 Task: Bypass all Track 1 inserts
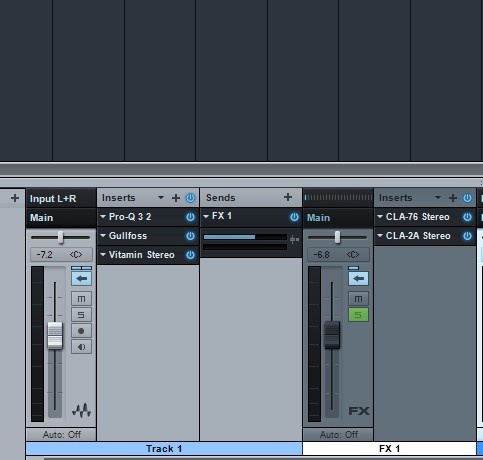pyautogui.click(x=190, y=198)
